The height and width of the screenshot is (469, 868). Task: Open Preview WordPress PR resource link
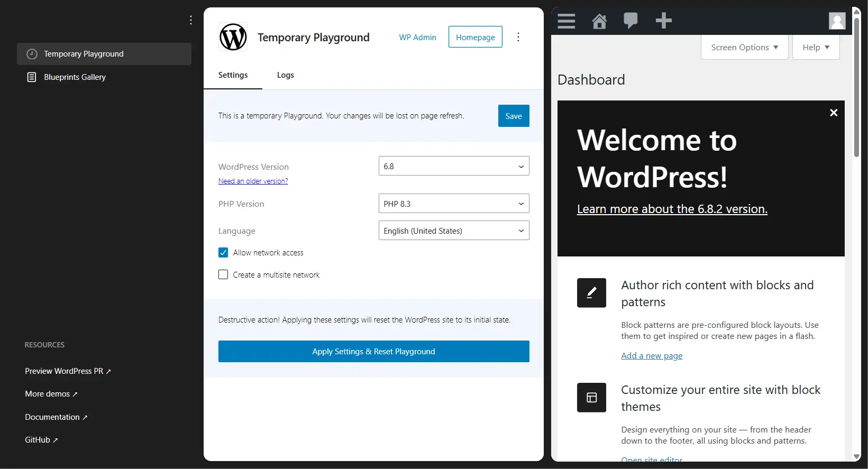click(68, 371)
